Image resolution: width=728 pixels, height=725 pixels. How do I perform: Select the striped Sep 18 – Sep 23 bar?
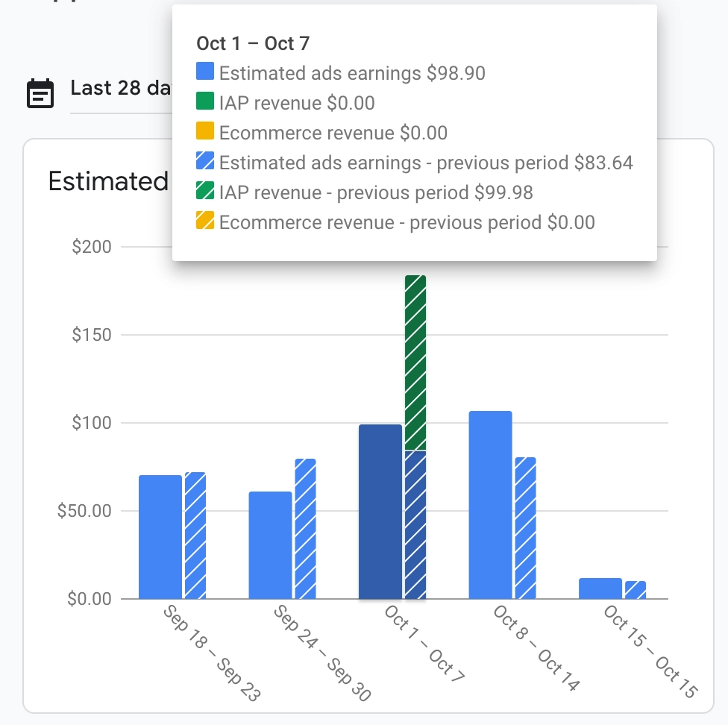point(195,536)
